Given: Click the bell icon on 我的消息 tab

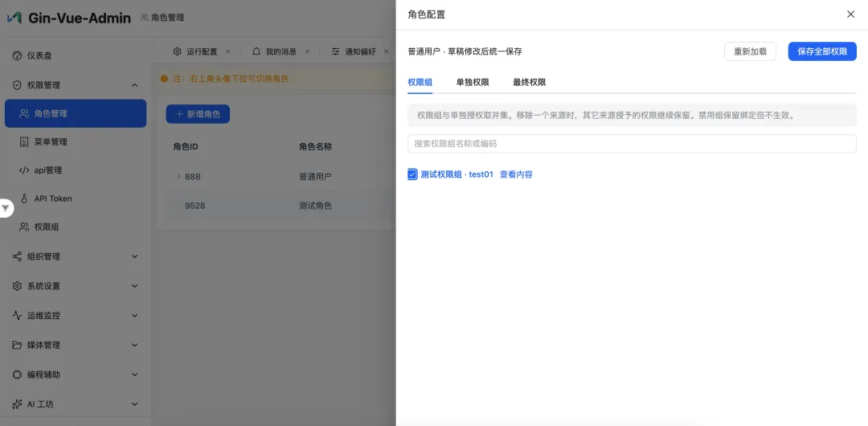Looking at the screenshot, I should (256, 51).
